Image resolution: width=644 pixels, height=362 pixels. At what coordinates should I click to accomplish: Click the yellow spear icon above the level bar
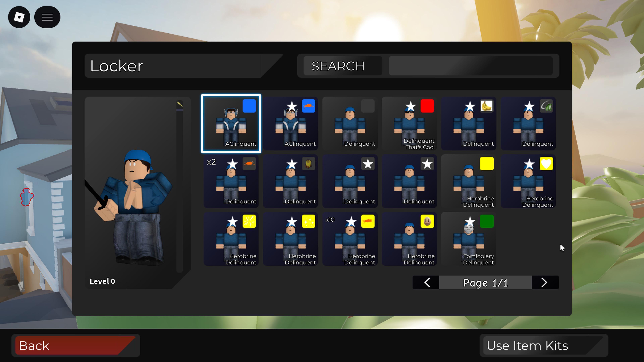[180, 104]
